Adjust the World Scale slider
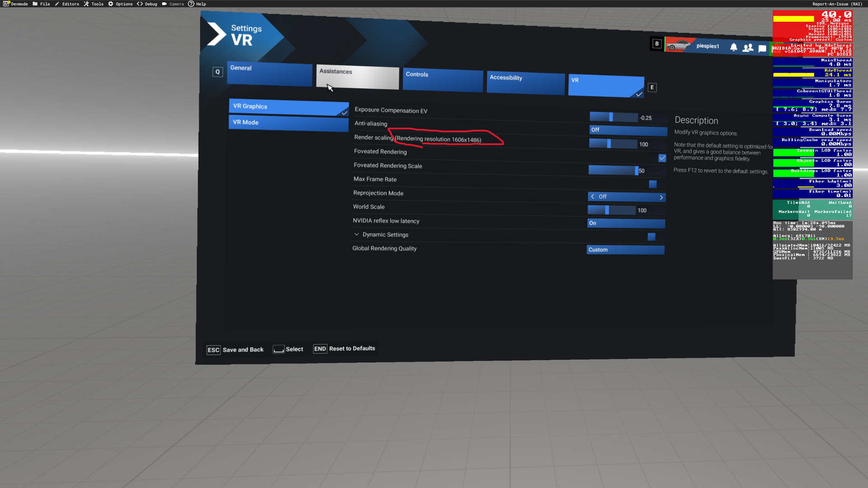Viewport: 868px width, 488px height. pos(611,210)
